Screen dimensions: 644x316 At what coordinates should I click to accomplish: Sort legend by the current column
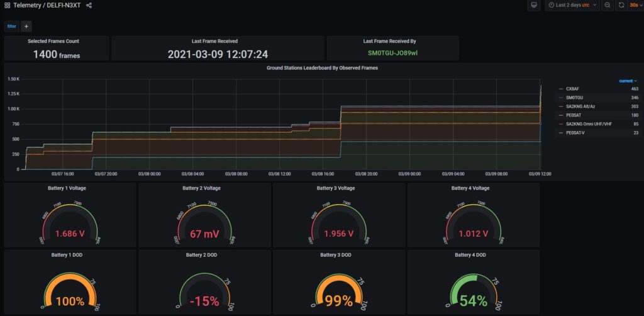click(x=628, y=81)
